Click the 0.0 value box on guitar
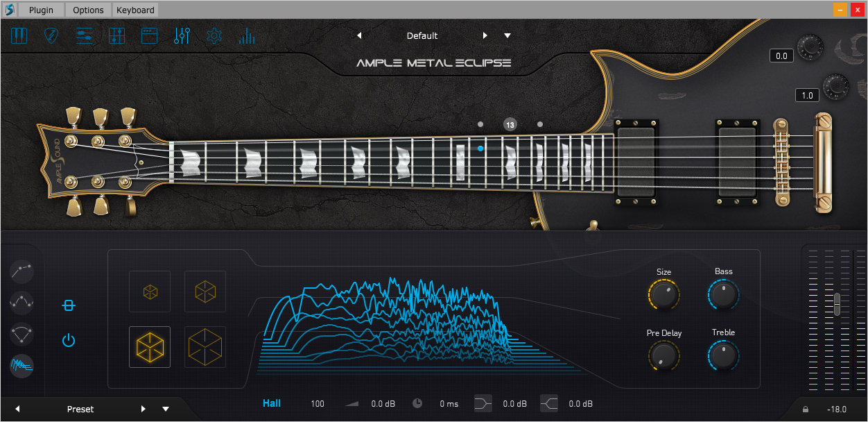This screenshot has height=422, width=868. [x=781, y=56]
